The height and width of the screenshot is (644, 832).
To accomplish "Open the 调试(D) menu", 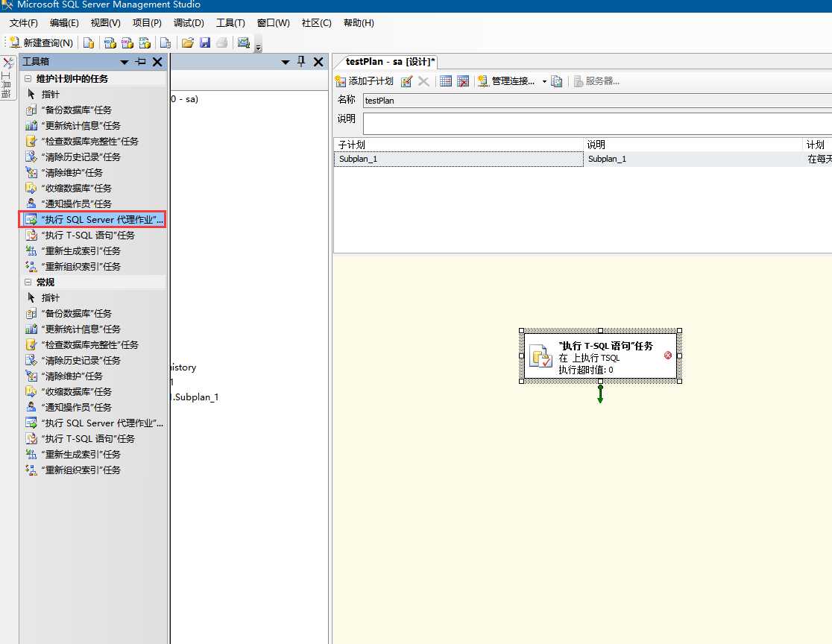I will [189, 23].
